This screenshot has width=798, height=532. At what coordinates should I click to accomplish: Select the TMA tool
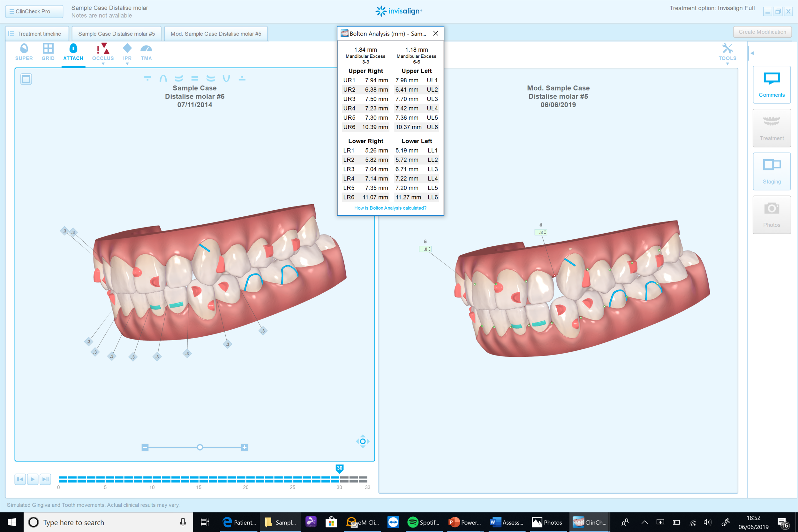pyautogui.click(x=146, y=52)
